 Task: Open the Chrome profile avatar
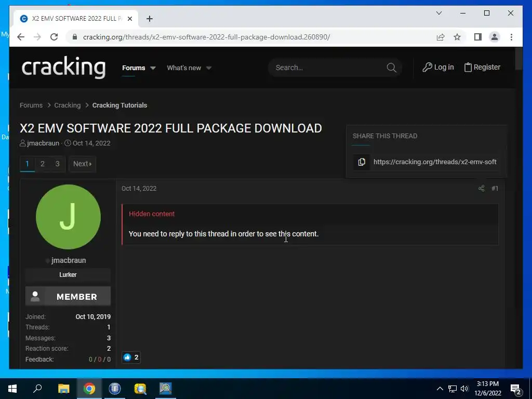pos(495,37)
